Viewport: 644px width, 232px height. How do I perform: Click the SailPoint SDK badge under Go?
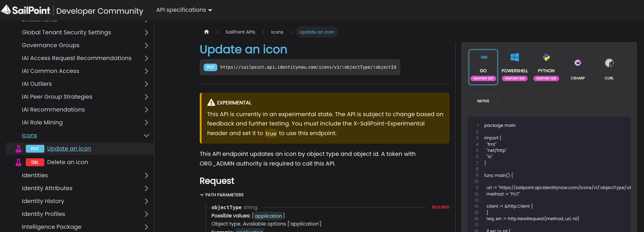tap(483, 78)
